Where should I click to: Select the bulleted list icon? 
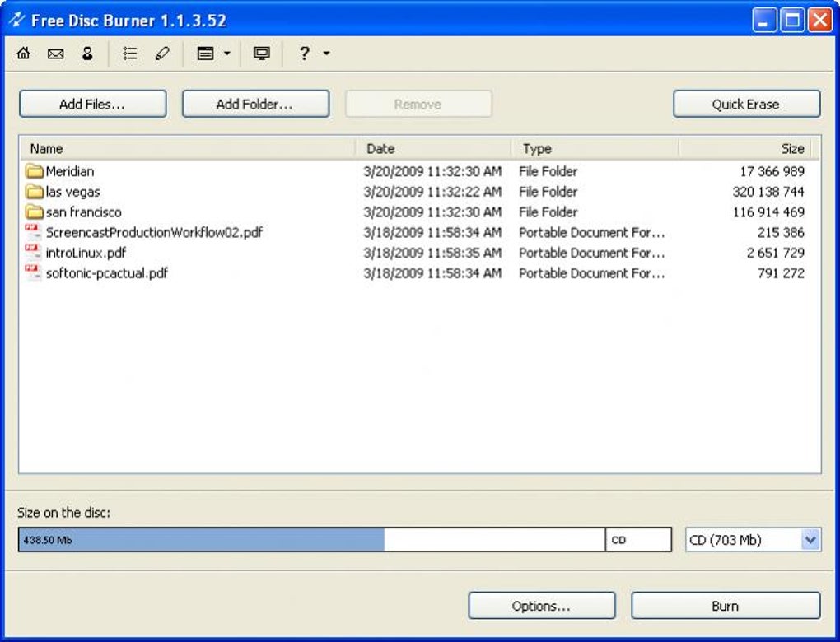(129, 53)
